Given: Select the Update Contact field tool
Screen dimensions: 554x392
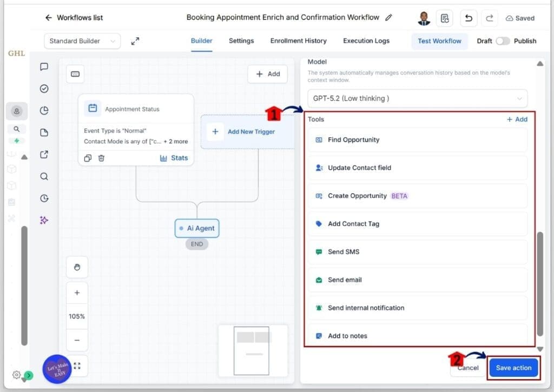Looking at the screenshot, I should point(418,168).
